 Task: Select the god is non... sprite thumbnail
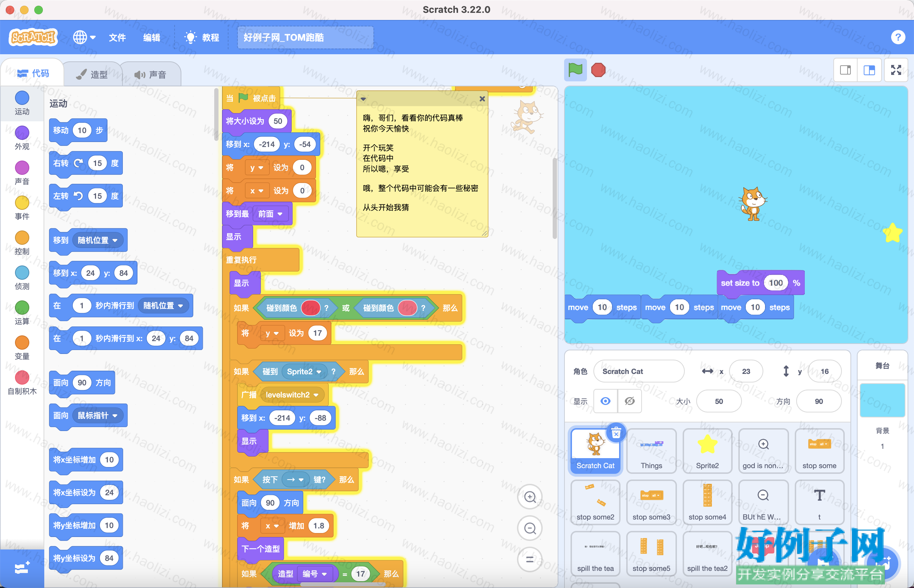[x=763, y=451]
